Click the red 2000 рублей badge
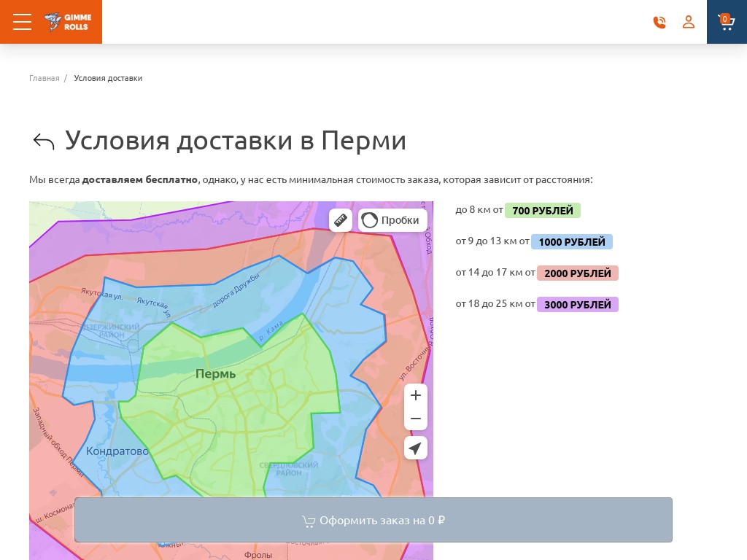 (577, 273)
